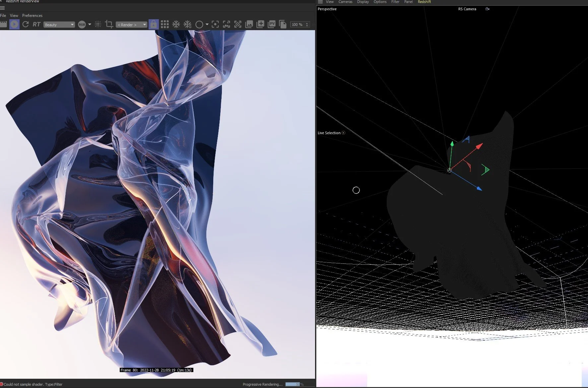Screen dimensions: 588x388
Task: Click the 'Could not sample shader' message
Action: 33,384
